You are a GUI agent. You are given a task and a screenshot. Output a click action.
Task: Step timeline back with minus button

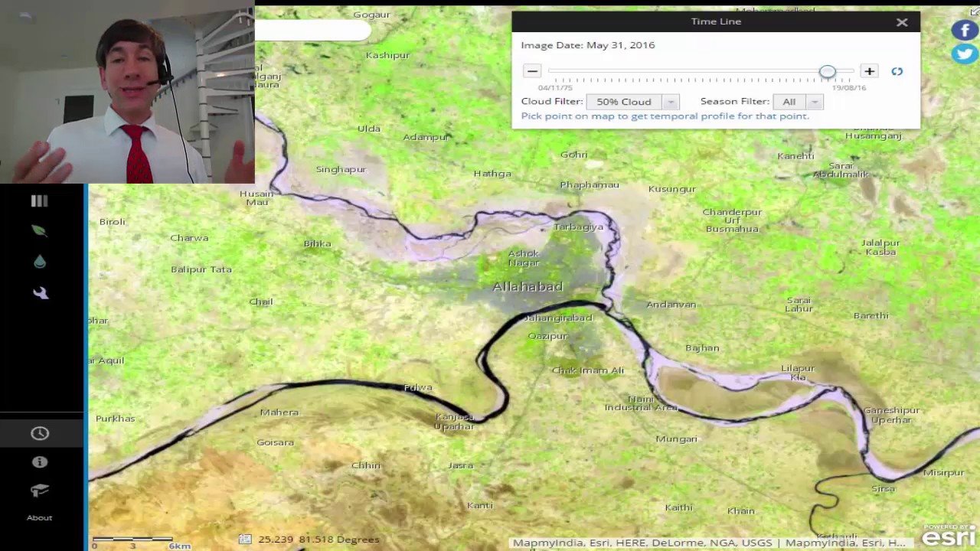pyautogui.click(x=532, y=71)
